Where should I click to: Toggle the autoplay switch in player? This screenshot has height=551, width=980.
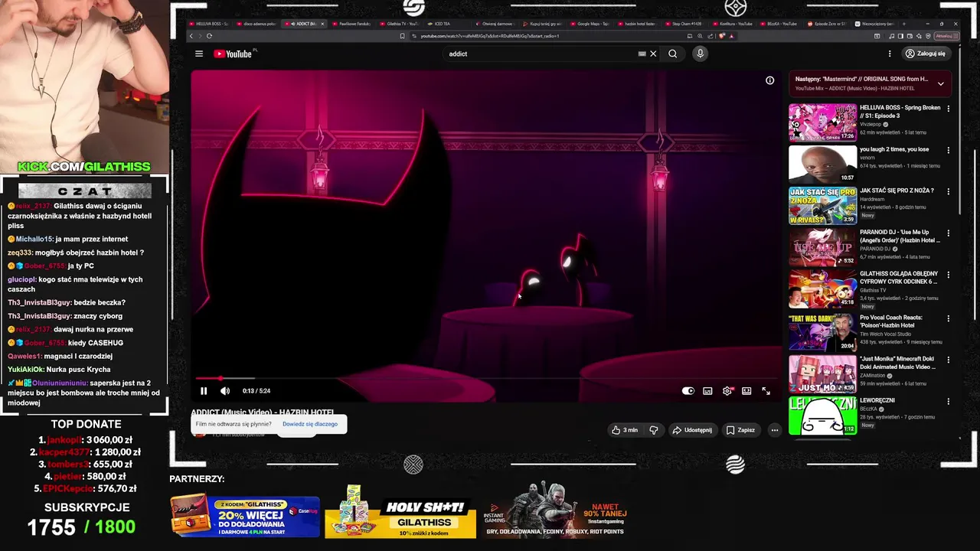[688, 391]
